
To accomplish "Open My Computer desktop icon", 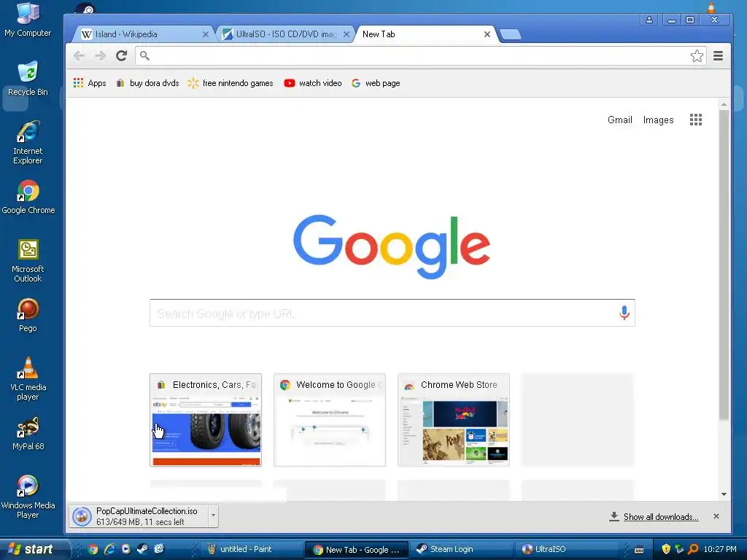I will [28, 20].
